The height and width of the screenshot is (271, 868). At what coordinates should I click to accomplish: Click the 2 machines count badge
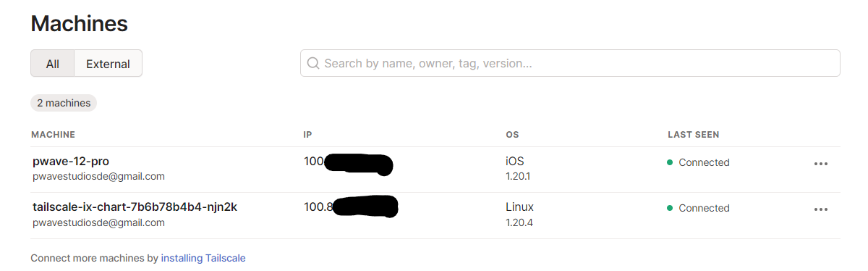(64, 103)
